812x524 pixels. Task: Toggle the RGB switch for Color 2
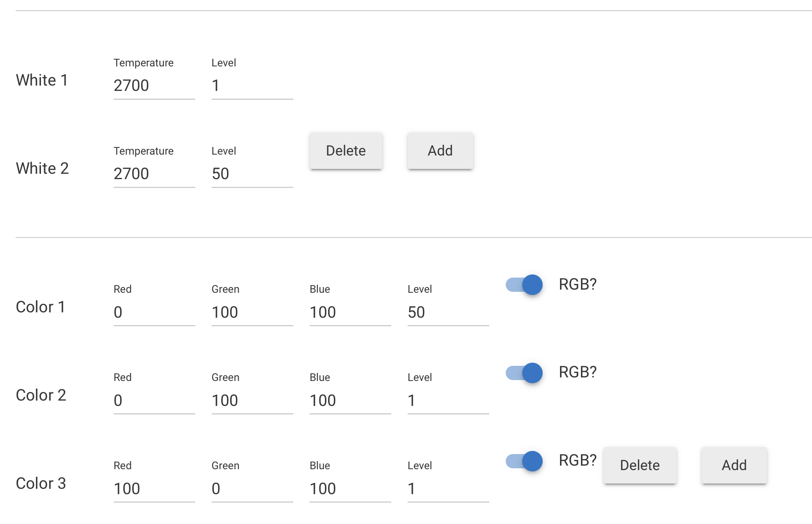(524, 373)
